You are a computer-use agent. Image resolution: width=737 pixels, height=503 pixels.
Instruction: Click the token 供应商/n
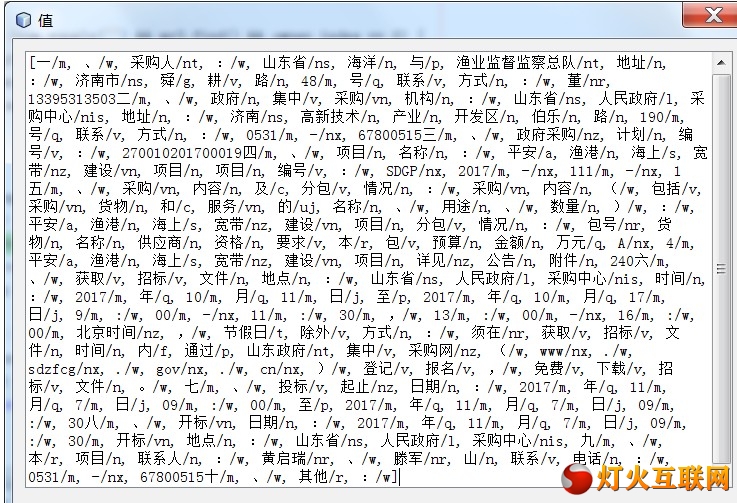(169, 243)
